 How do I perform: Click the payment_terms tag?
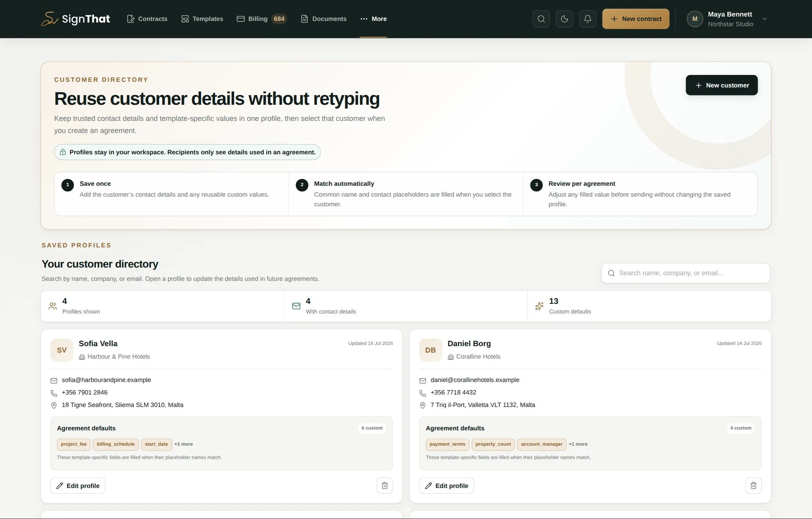[x=447, y=444]
